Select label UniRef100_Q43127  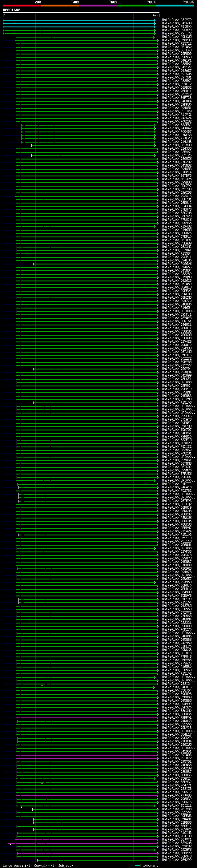[177, 67]
